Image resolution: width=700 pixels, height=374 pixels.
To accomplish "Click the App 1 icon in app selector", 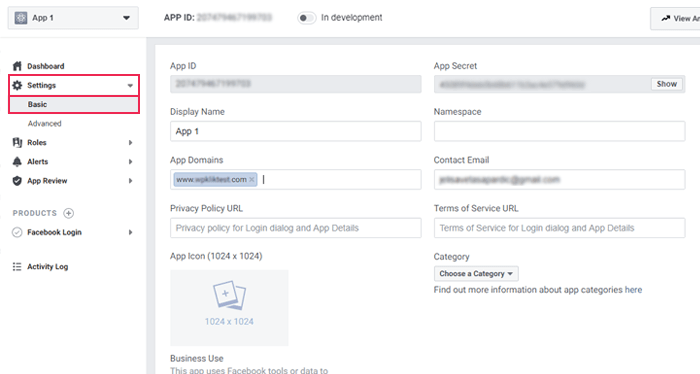I will (x=21, y=18).
